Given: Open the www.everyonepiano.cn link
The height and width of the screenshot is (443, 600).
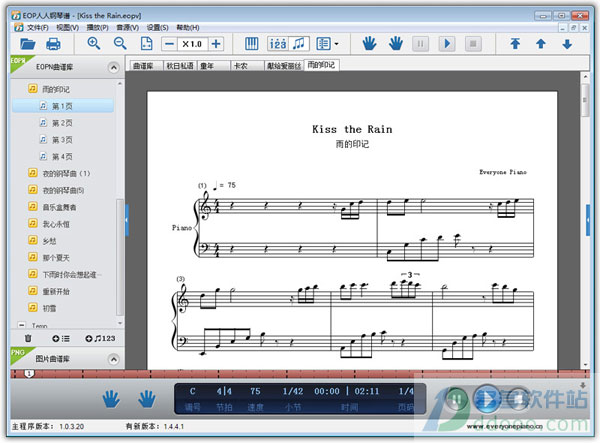Looking at the screenshot, I should coord(505,426).
